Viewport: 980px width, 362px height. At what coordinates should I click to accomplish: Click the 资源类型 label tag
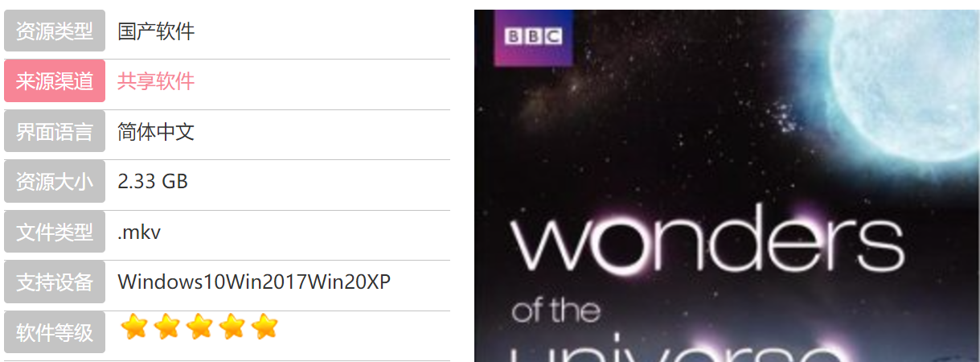pyautogui.click(x=55, y=31)
